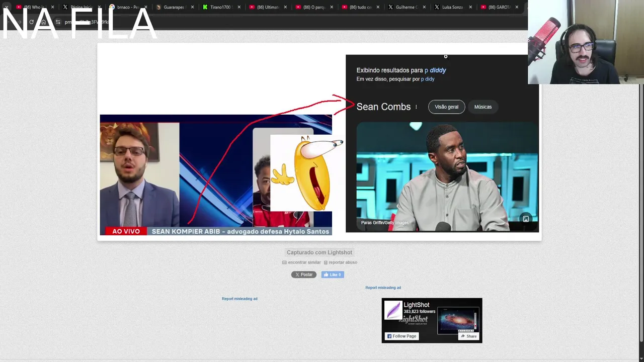
Task: Open the tab search chevron in the tab strip
Action: [7, 7]
